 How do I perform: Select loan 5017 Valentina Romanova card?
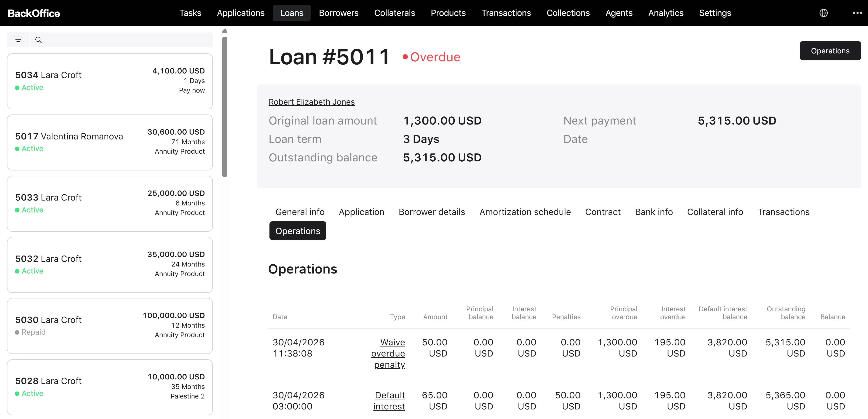tap(110, 142)
